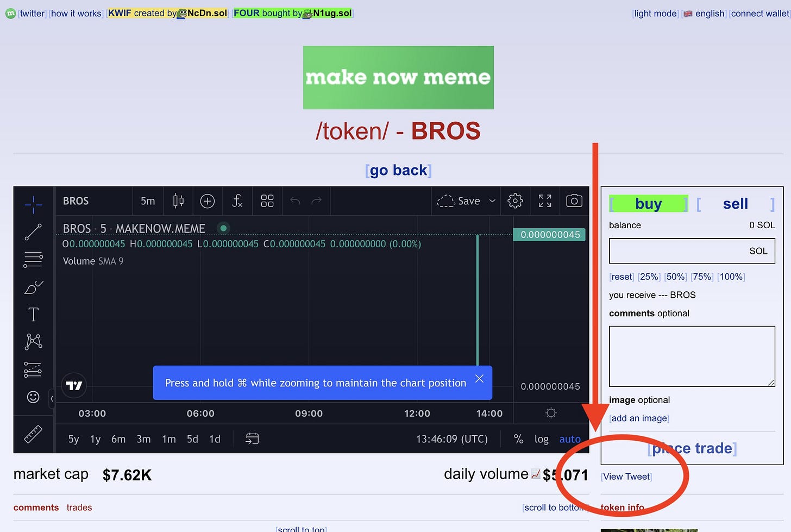Open the chart patterns tool
Viewport: 791px width, 532px height.
33,342
